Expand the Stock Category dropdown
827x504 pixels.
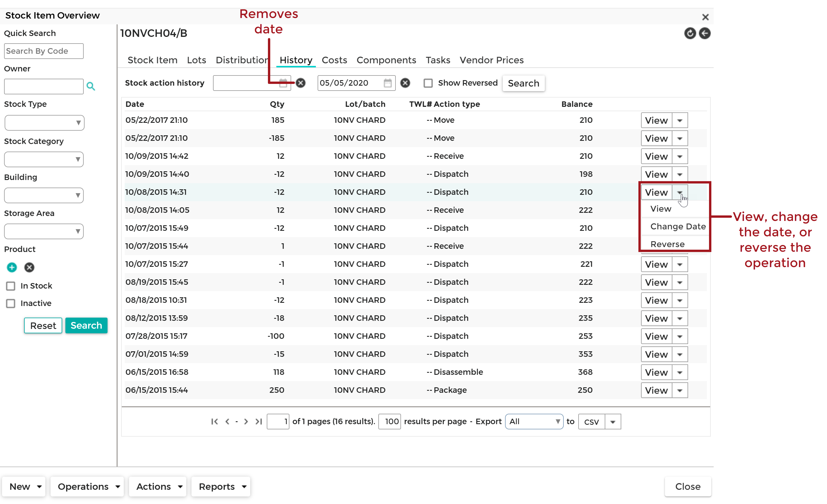[44, 159]
